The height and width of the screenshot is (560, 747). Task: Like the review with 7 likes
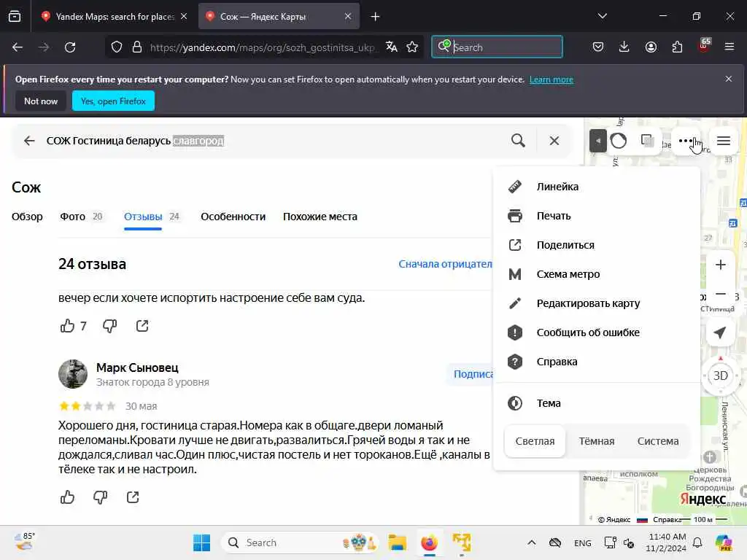(68, 326)
